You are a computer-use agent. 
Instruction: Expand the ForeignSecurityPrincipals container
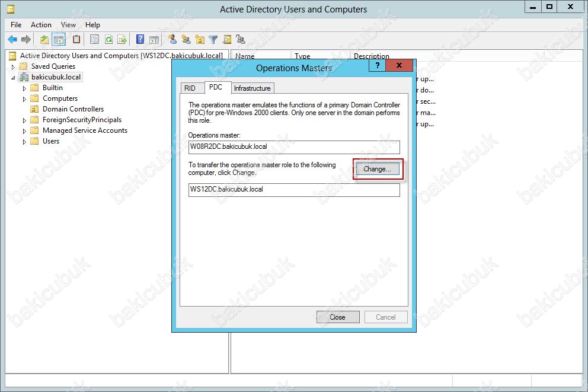click(24, 120)
